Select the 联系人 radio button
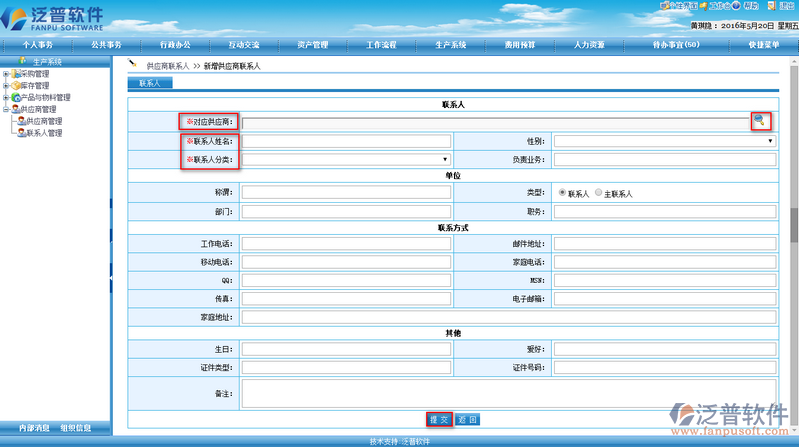Viewport: 799px width, 447px height. tap(562, 193)
